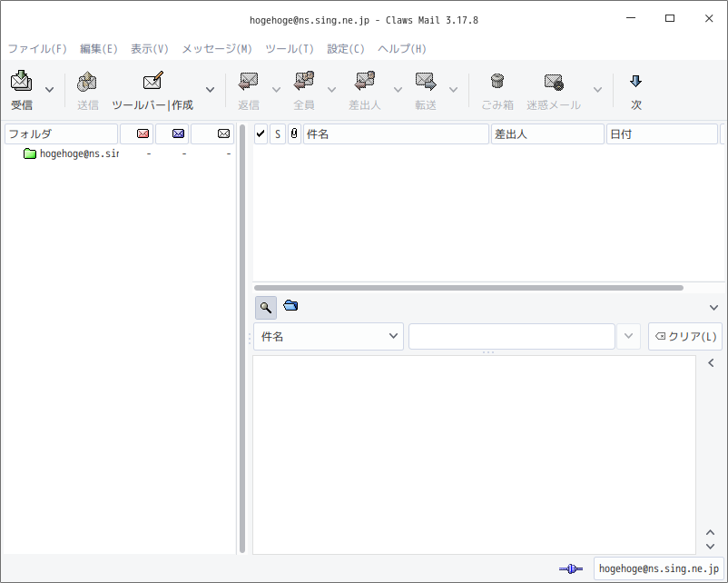Sort messages by 件名 column header

pyautogui.click(x=396, y=133)
